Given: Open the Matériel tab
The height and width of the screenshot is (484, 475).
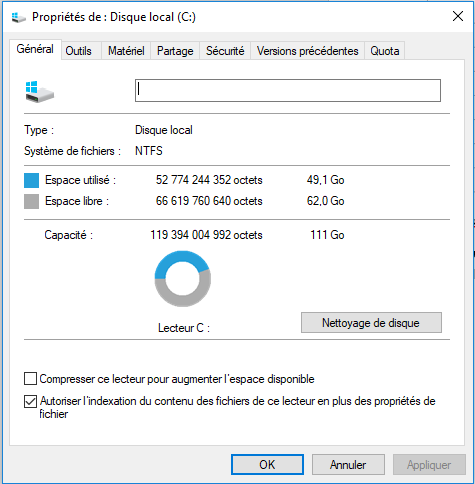Looking at the screenshot, I should click(x=126, y=51).
